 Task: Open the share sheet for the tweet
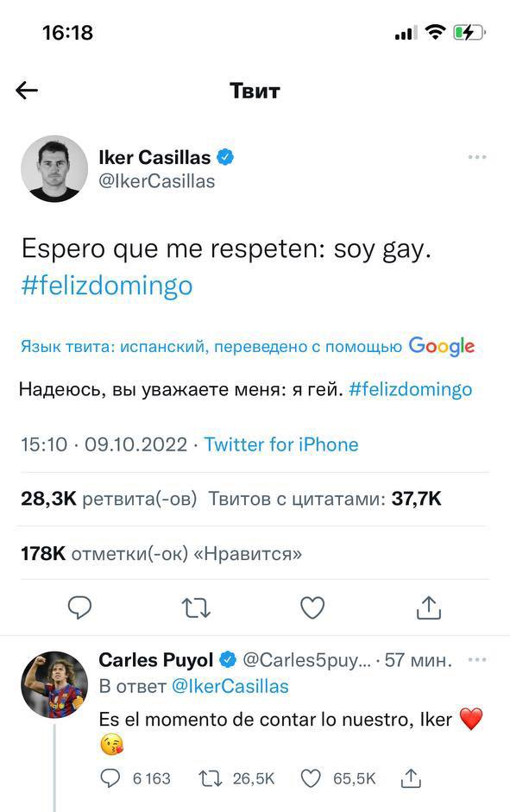(429, 607)
